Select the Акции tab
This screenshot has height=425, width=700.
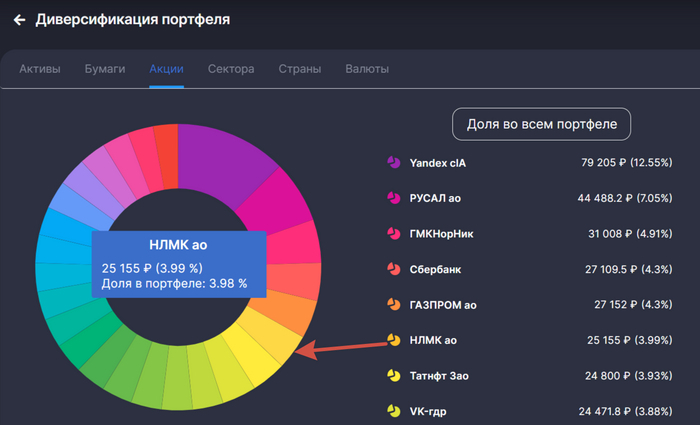(x=166, y=69)
